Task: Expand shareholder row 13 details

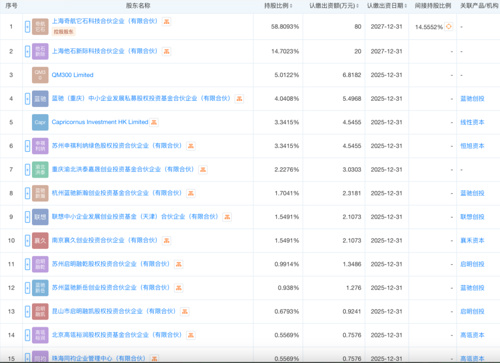Action: point(27,311)
